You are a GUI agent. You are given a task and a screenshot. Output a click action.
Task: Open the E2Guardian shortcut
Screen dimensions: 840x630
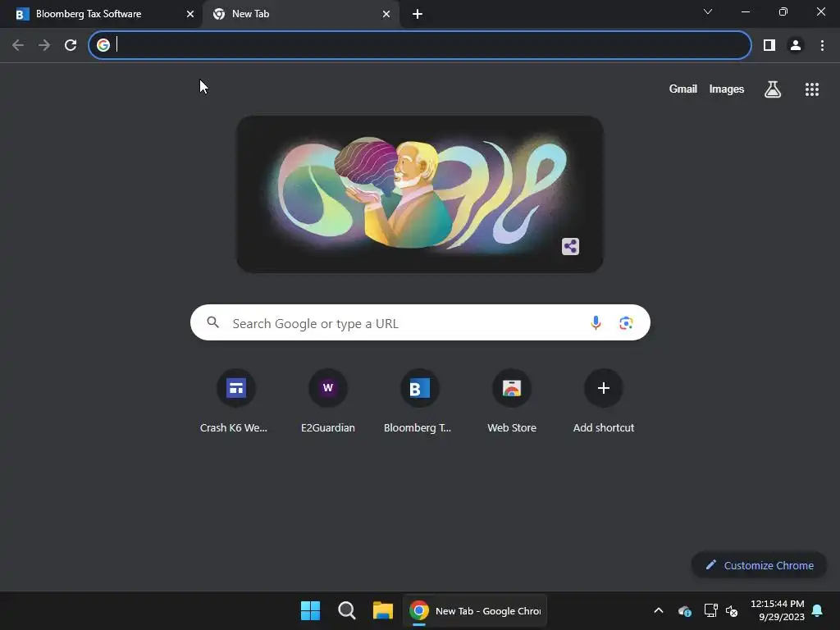point(328,402)
